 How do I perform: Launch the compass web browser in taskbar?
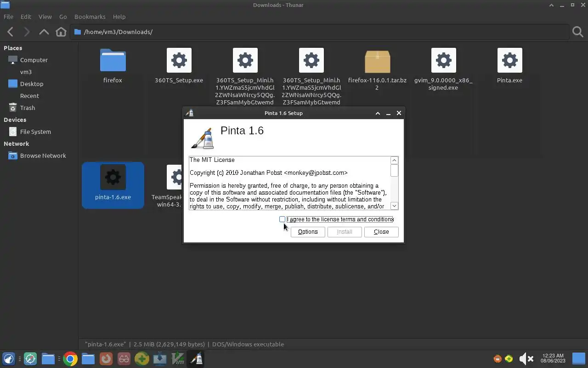(30, 359)
